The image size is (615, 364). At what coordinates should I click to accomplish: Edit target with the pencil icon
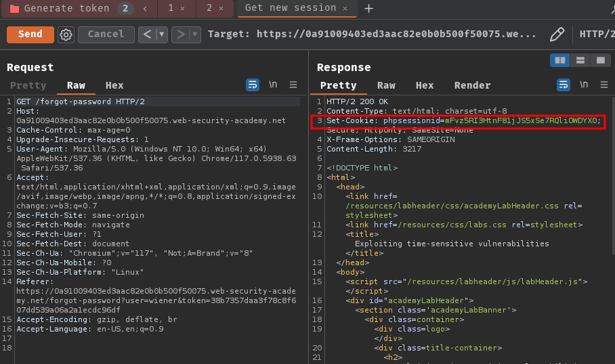point(557,35)
